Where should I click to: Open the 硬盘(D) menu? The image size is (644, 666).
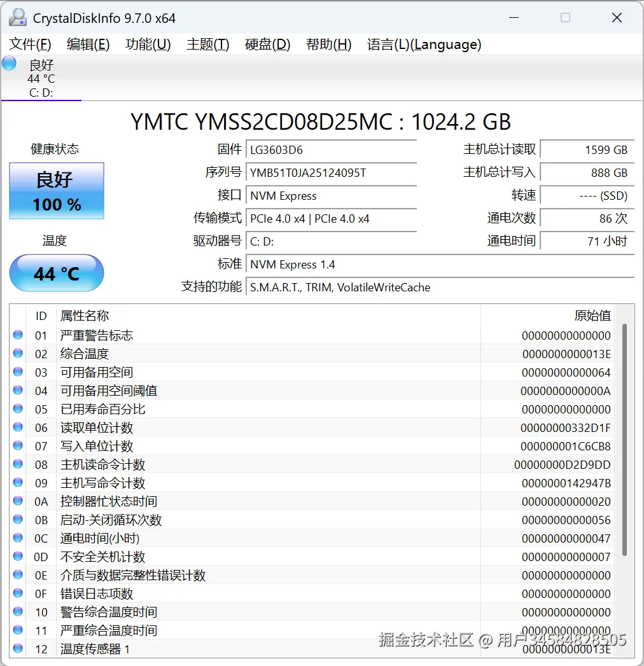(x=267, y=44)
